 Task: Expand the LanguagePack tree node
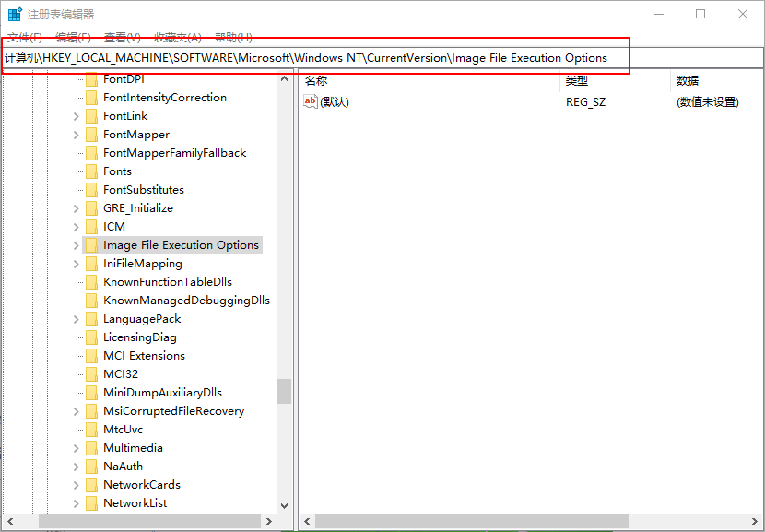[76, 319]
